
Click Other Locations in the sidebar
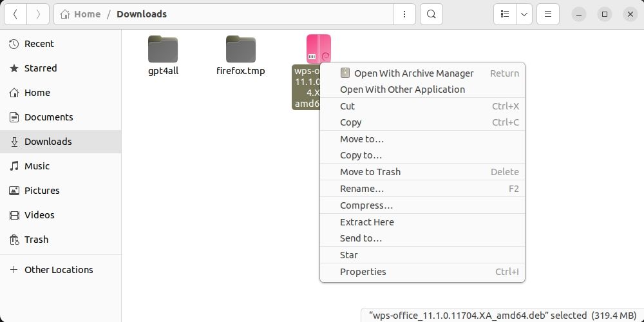59,270
